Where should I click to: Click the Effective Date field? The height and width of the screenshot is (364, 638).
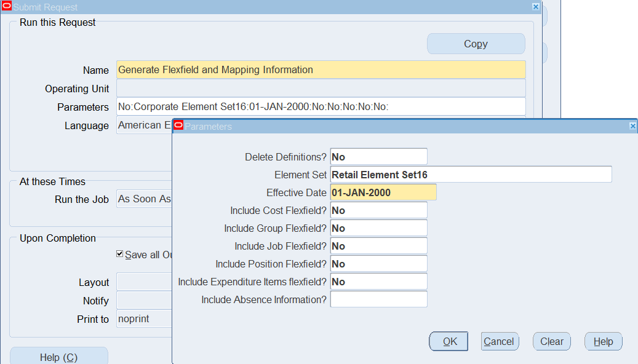pos(383,192)
